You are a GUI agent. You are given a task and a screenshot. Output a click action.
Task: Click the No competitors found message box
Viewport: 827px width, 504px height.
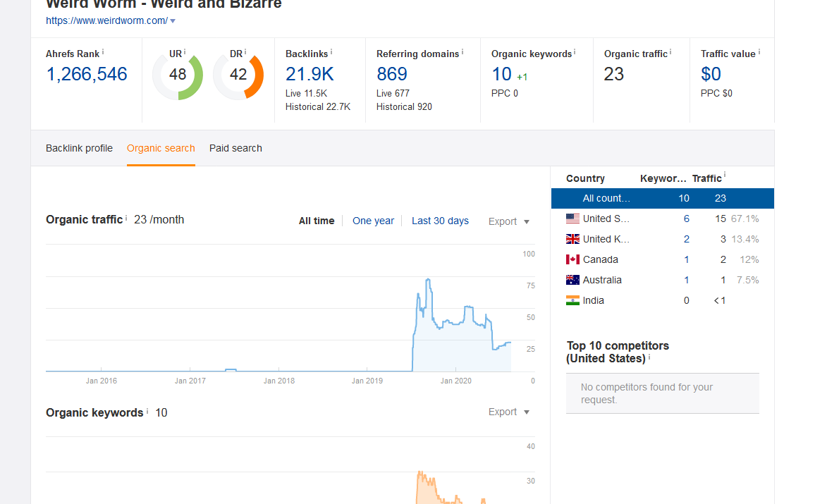pos(663,393)
